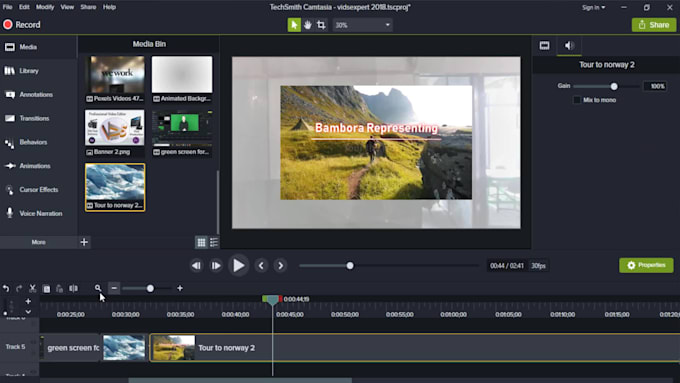The width and height of the screenshot is (680, 383).
Task: Click the Track 5 label
Action: coord(16,347)
